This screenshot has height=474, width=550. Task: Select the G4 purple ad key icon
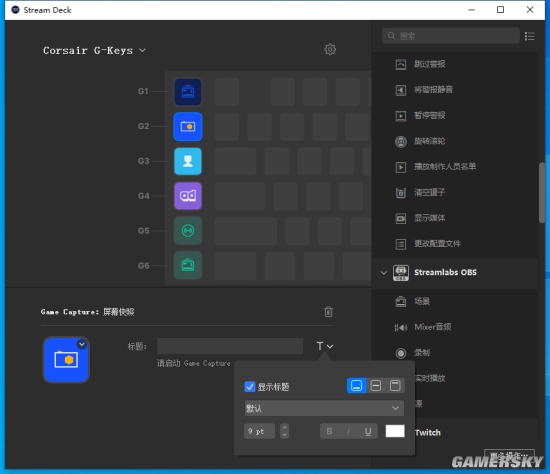coord(188,196)
